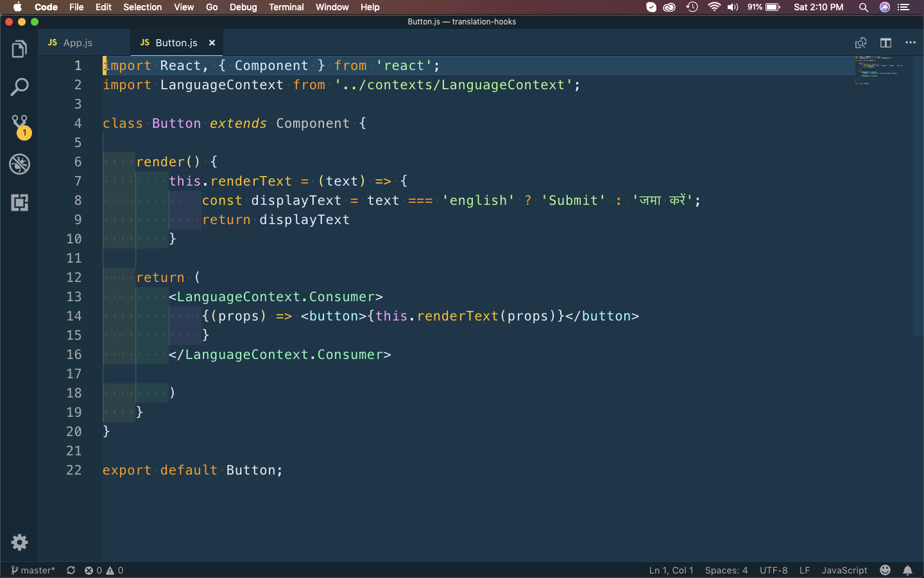Viewport: 924px width, 578px height.
Task: Click 'return displayText' on line 9
Action: click(276, 220)
